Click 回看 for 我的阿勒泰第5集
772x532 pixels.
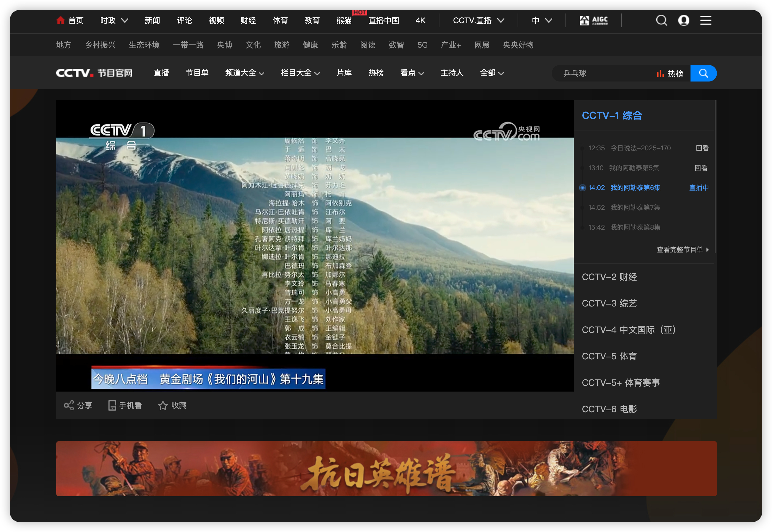701,168
